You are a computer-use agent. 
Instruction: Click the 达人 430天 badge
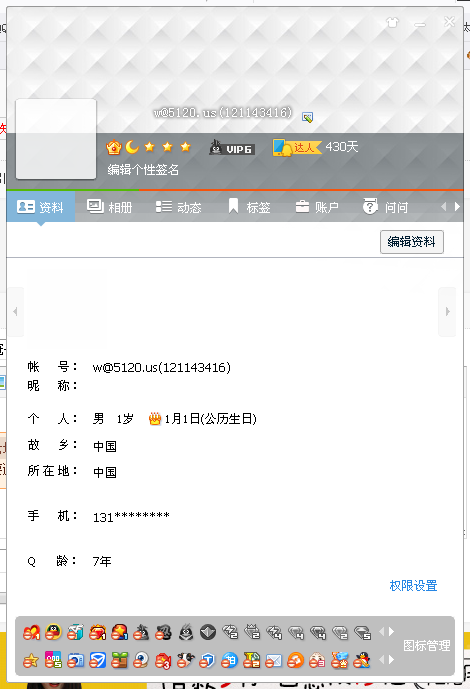tap(315, 147)
